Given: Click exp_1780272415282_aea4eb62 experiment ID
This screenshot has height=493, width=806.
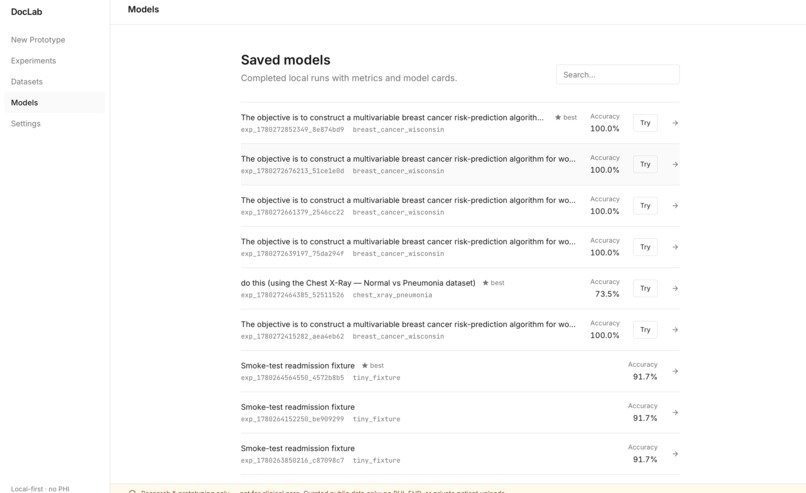Looking at the screenshot, I should tap(292, 336).
